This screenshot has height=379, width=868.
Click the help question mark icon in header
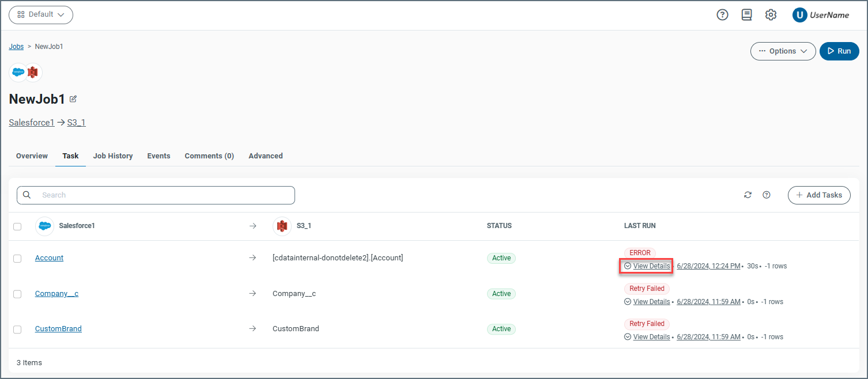pos(722,15)
